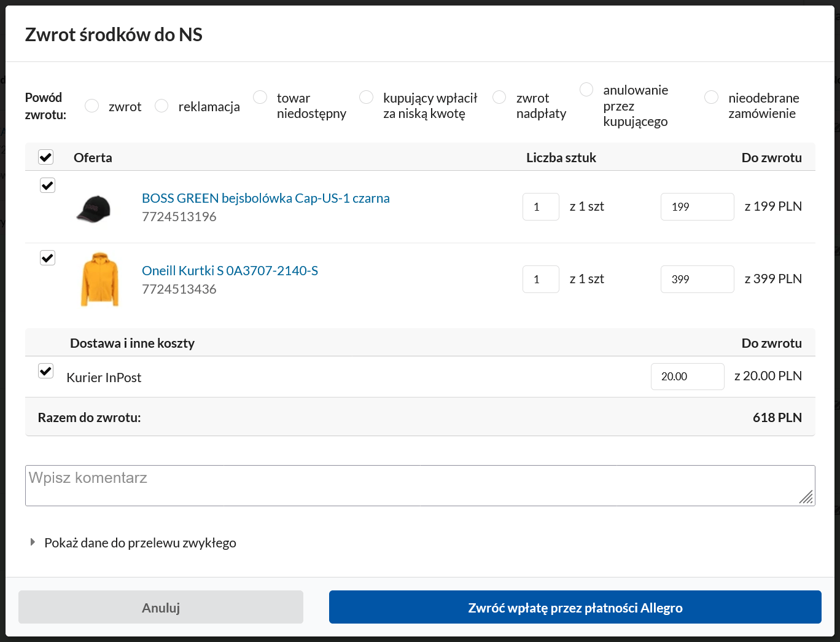Choose 'towar niedostępny' as refund reason
This screenshot has width=840, height=642.
coord(260,97)
